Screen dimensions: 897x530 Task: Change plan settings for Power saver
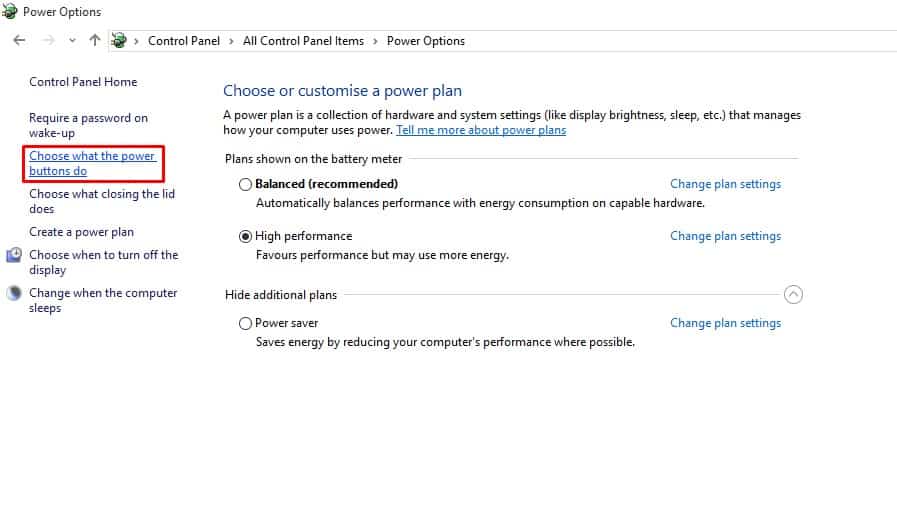point(725,323)
